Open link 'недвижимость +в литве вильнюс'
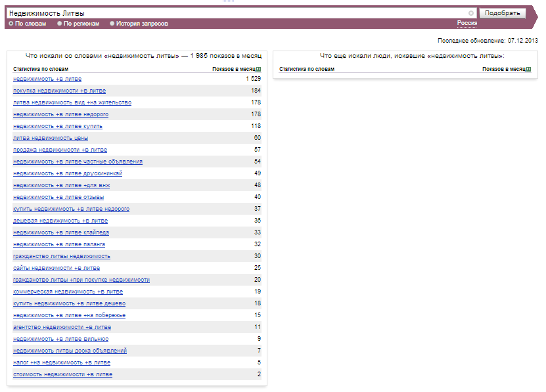Image resolution: width=546 pixels, height=392 pixels. [61, 339]
